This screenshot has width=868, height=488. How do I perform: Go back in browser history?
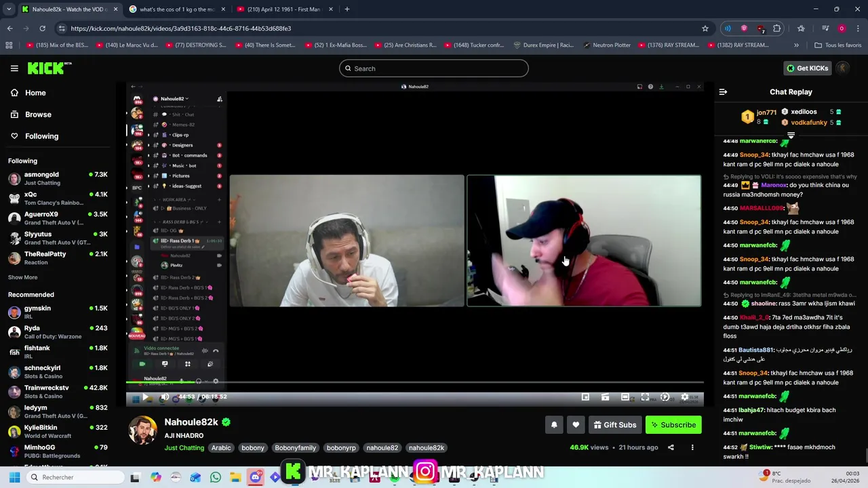point(9,28)
